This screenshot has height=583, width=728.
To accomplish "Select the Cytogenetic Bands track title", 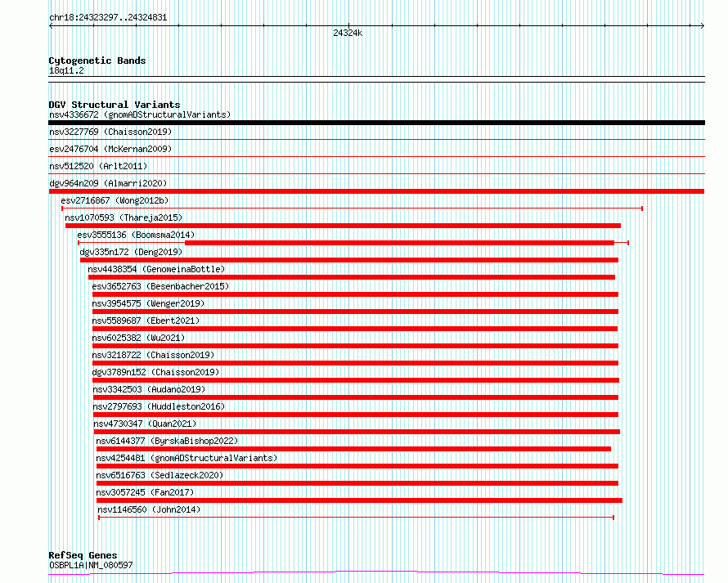I will (x=97, y=61).
